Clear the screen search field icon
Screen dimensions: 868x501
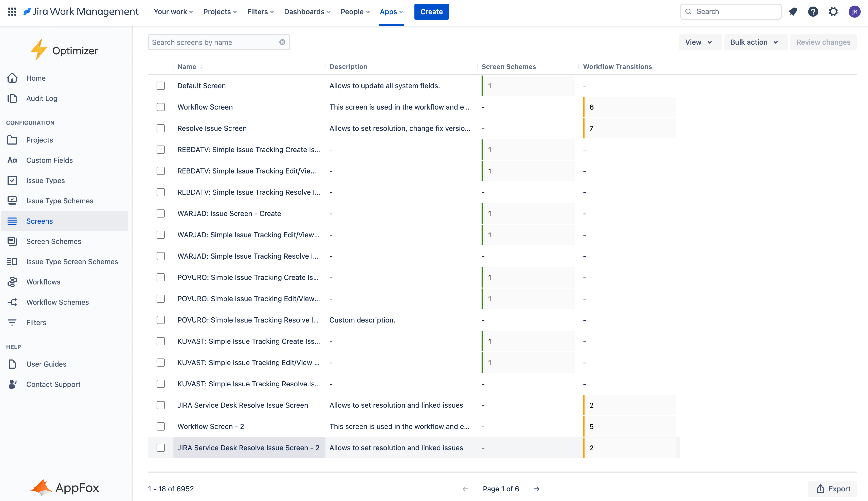(x=282, y=42)
